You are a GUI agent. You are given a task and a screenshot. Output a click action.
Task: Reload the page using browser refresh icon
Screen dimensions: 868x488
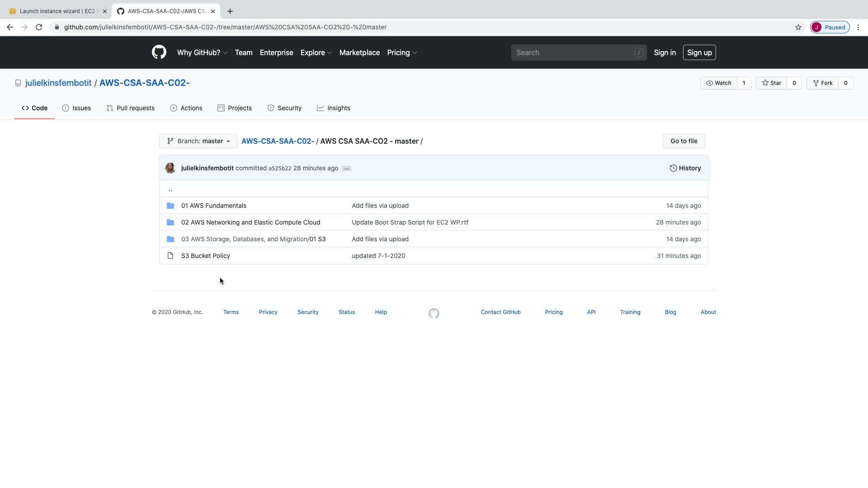(39, 27)
